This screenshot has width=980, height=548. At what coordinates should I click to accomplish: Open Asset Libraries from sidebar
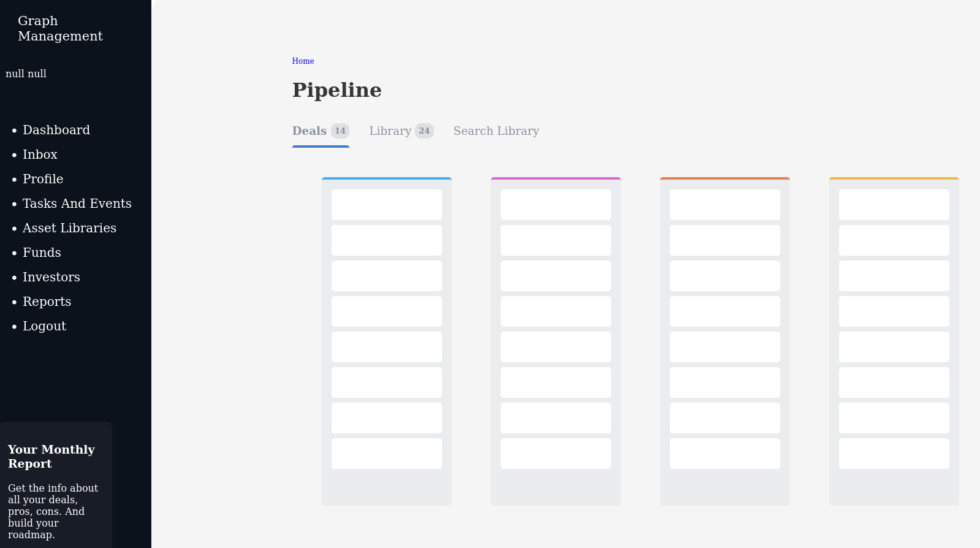point(69,228)
